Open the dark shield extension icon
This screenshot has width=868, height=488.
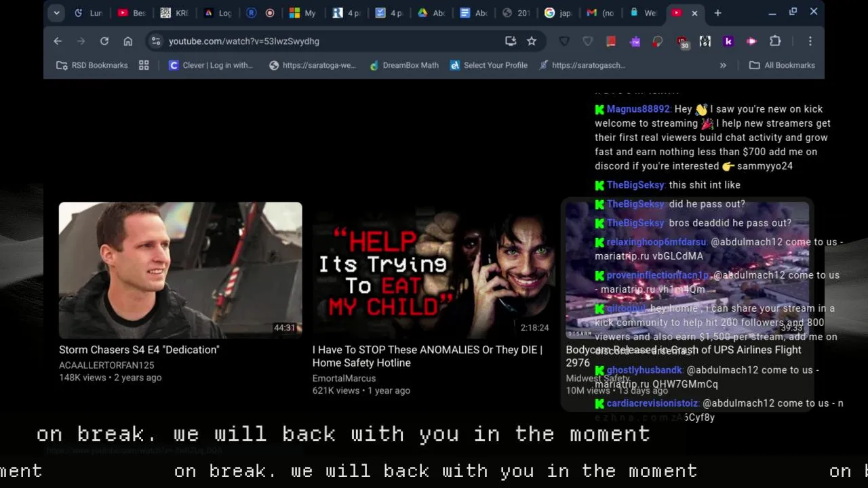click(x=564, y=41)
